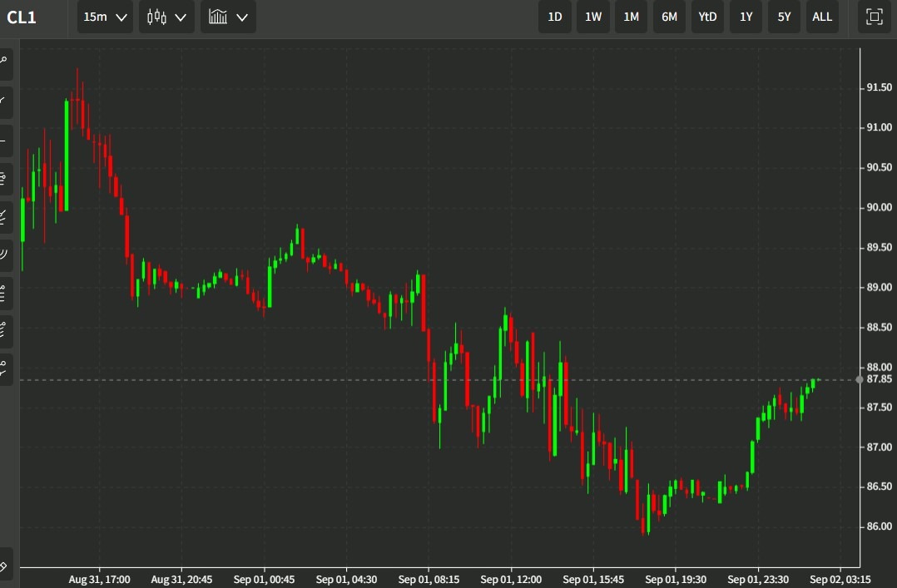Click the 91.00 price axis label
The width and height of the screenshot is (897, 588).
880,127
